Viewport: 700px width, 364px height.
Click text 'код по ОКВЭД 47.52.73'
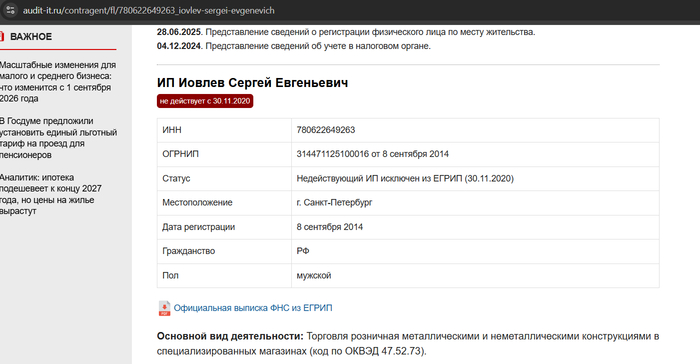[366, 351]
